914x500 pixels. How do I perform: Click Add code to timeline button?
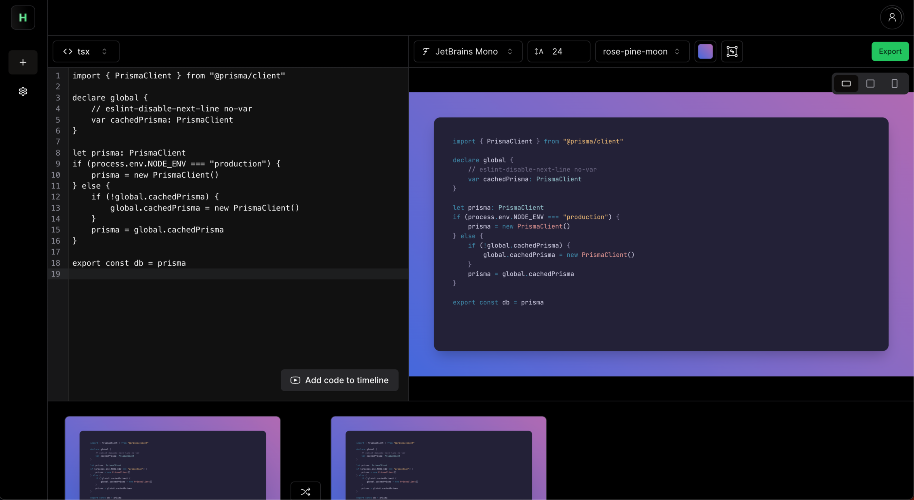pyautogui.click(x=339, y=380)
